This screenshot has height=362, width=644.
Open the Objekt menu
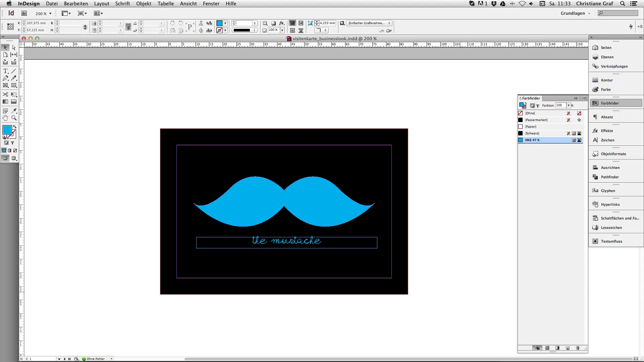(x=144, y=4)
